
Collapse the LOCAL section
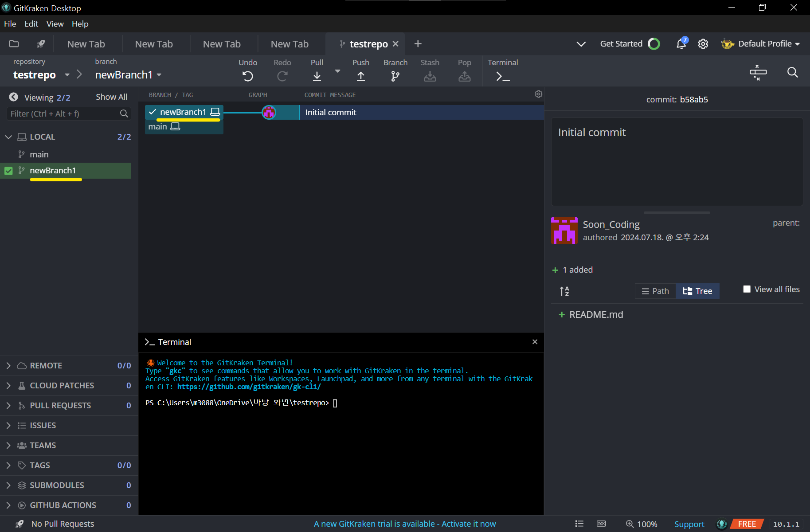8,137
